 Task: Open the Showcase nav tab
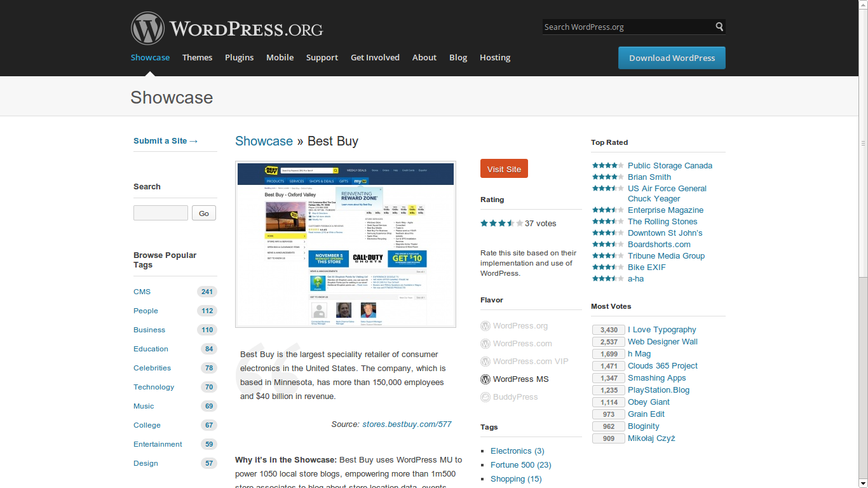pos(150,57)
